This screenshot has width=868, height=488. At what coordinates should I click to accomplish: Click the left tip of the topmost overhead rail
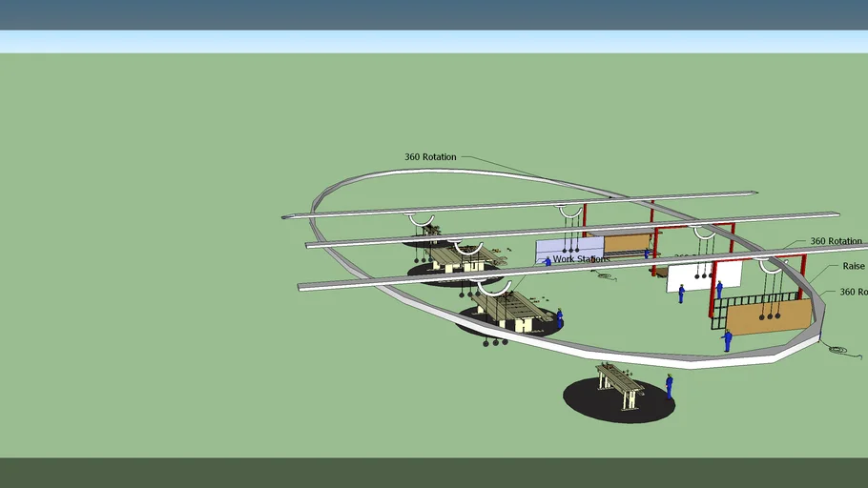pyautogui.click(x=285, y=217)
